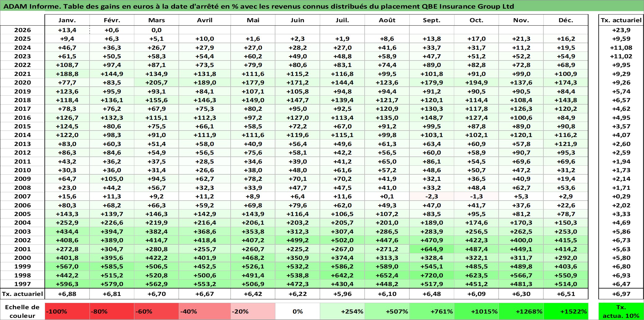The height and width of the screenshot is (320, 644).
Task: Click the -40% color scale swatch
Action: pyautogui.click(x=205, y=311)
